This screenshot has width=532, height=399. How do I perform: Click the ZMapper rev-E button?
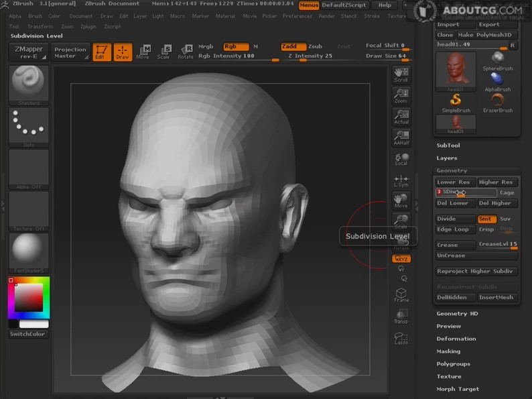(29, 52)
